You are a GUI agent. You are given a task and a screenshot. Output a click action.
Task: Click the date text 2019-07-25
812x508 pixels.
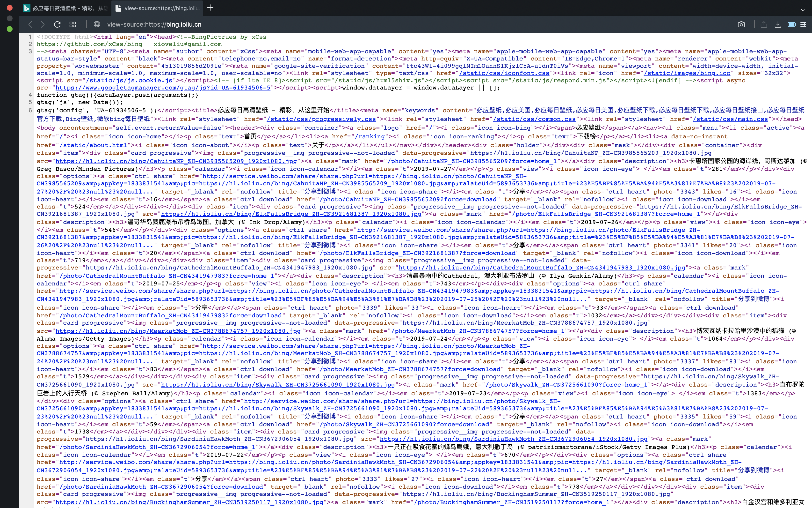click(x=161, y=284)
